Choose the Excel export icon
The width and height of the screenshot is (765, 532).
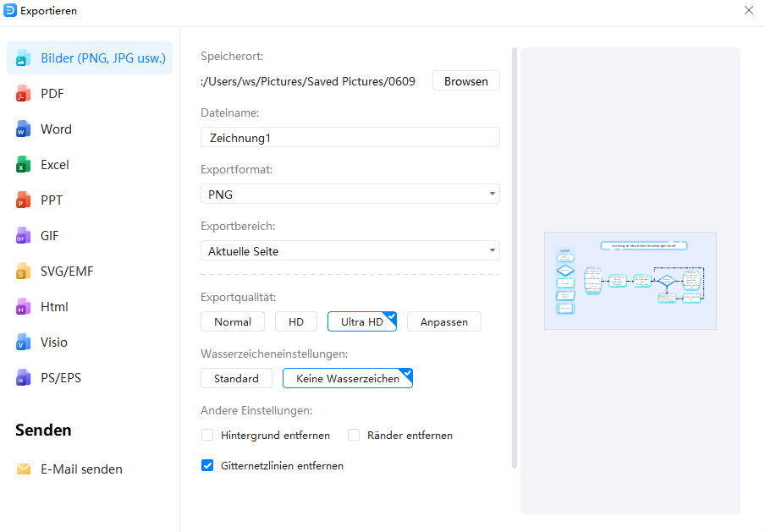pos(23,165)
